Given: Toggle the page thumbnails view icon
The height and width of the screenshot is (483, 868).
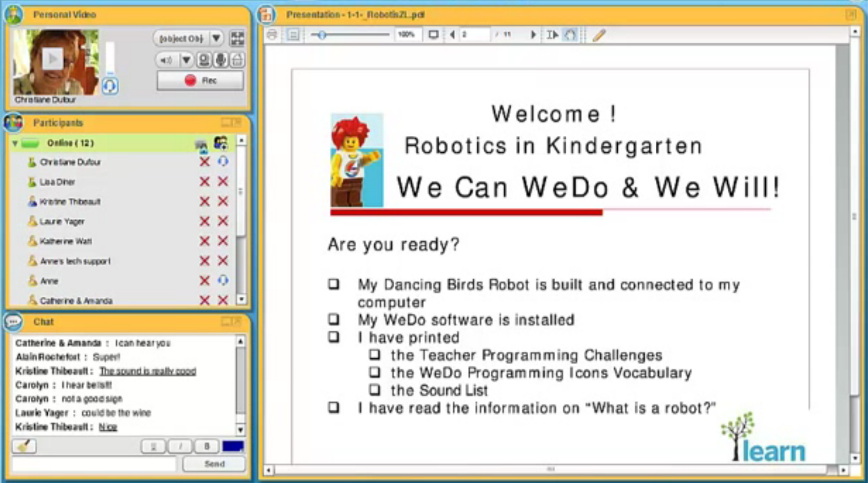Looking at the screenshot, I should pos(293,35).
